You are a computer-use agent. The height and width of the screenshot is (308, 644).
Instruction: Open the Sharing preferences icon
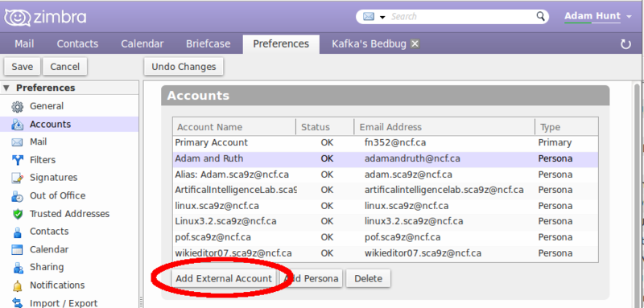[17, 268]
